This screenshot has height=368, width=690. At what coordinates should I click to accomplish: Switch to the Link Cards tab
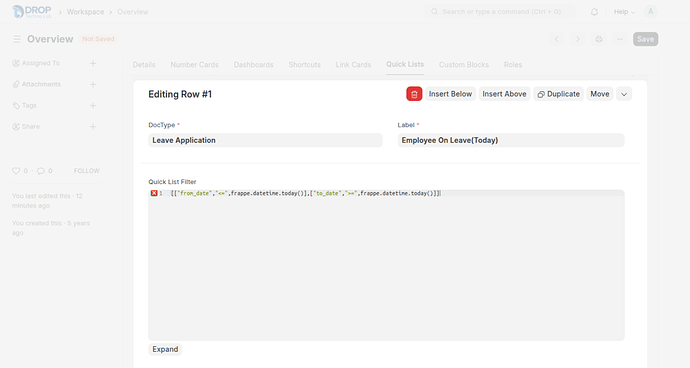coord(353,65)
